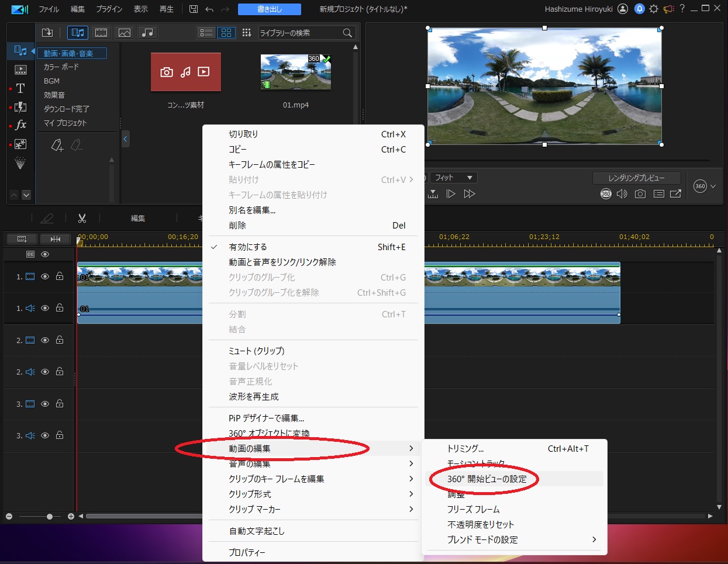Screen dimensions: 728x564
Task: Click the Import media icon
Action: click(47, 33)
